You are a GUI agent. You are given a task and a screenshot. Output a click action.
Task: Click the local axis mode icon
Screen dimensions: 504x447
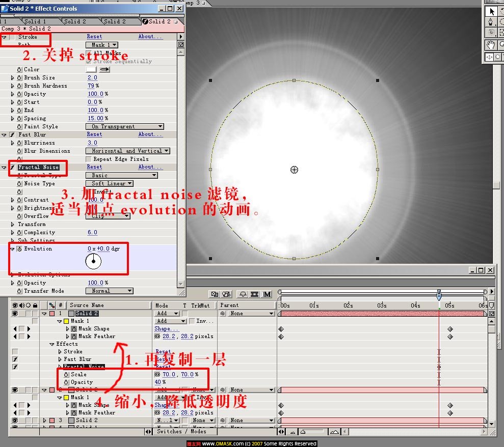coord(489,57)
